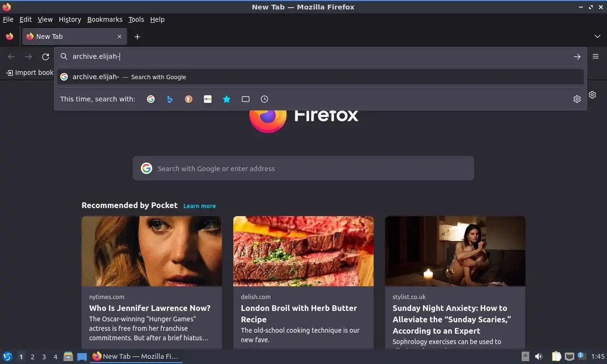This screenshot has width=607, height=364.
Task: Switch to workspace 2 in pager
Action: click(32, 357)
